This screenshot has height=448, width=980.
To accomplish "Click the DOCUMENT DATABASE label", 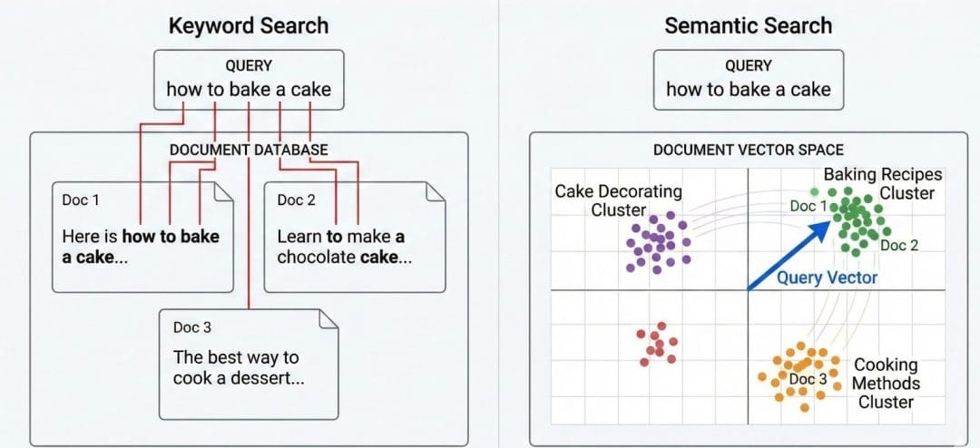I will point(249,149).
